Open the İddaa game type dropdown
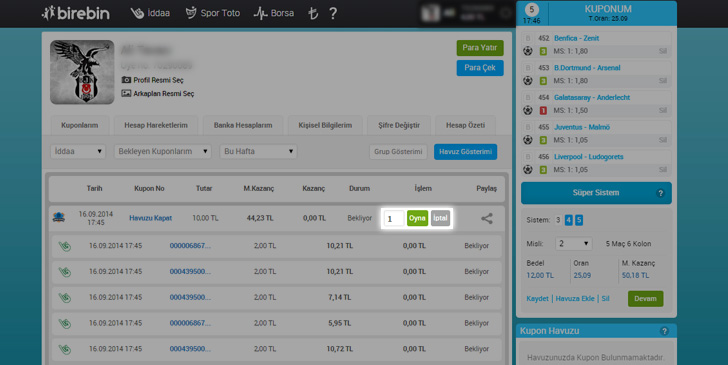Image resolution: width=728 pixels, height=365 pixels. (78, 151)
